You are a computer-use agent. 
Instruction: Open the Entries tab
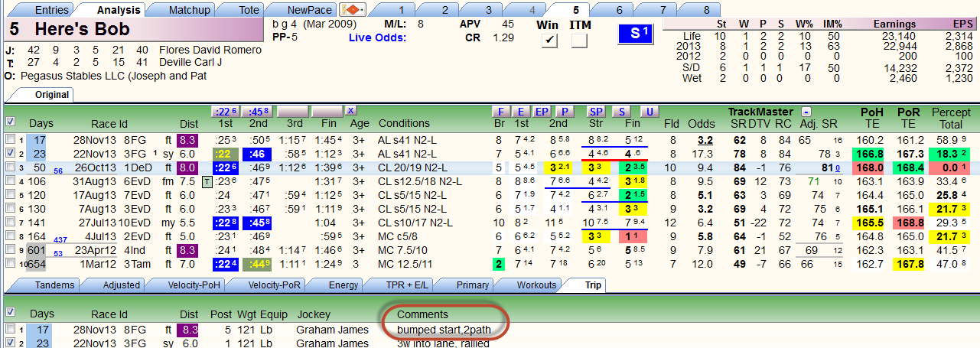click(45, 10)
